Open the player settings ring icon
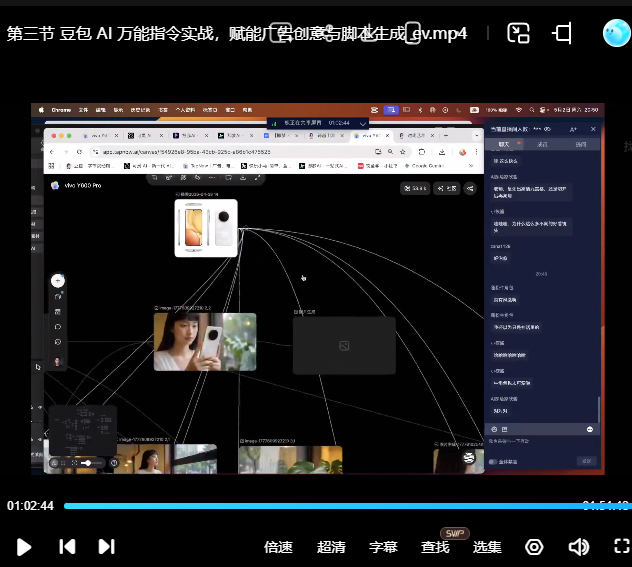 534,547
